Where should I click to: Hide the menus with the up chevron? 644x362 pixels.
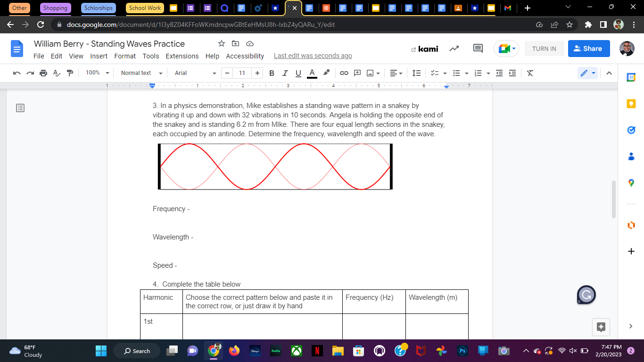tap(609, 73)
